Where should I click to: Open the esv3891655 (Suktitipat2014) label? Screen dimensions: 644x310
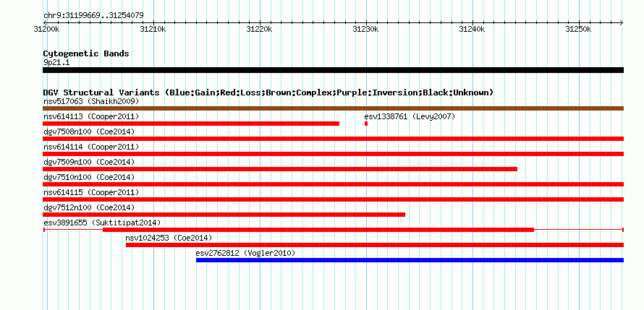click(102, 223)
